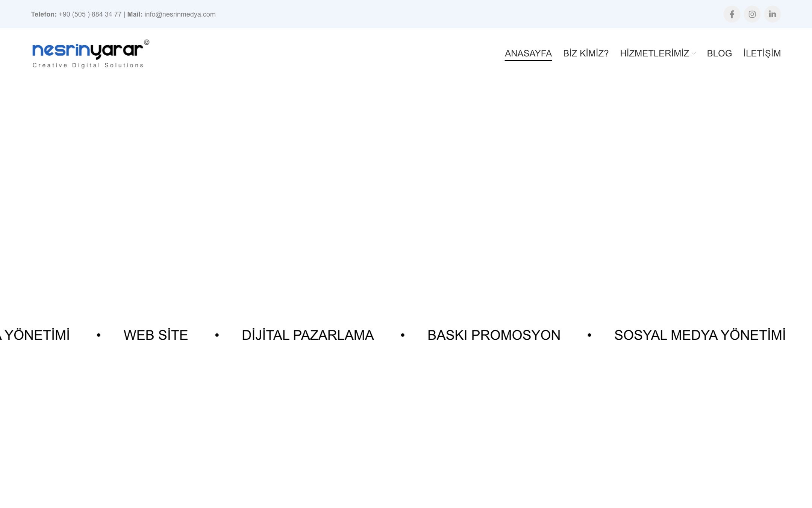
Task: Open the BİZ KİMİZ? page
Action: point(586,53)
